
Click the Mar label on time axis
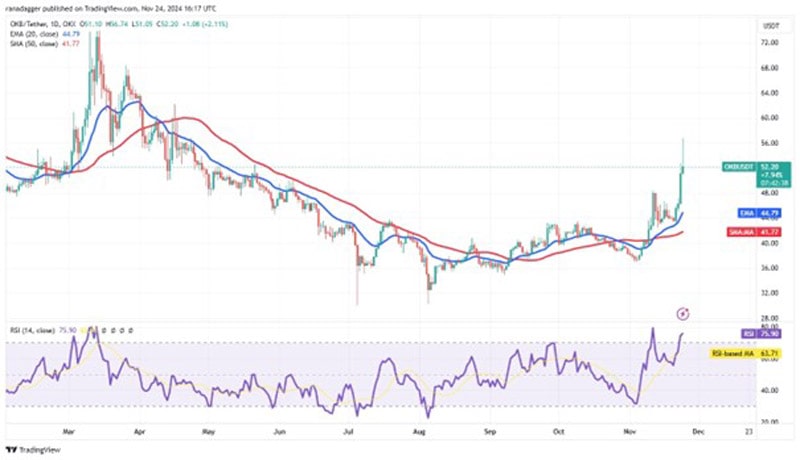[69, 431]
